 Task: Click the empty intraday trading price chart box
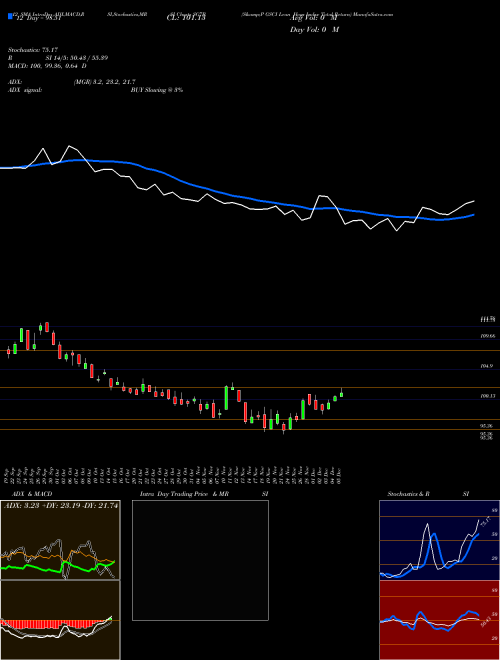200,560
